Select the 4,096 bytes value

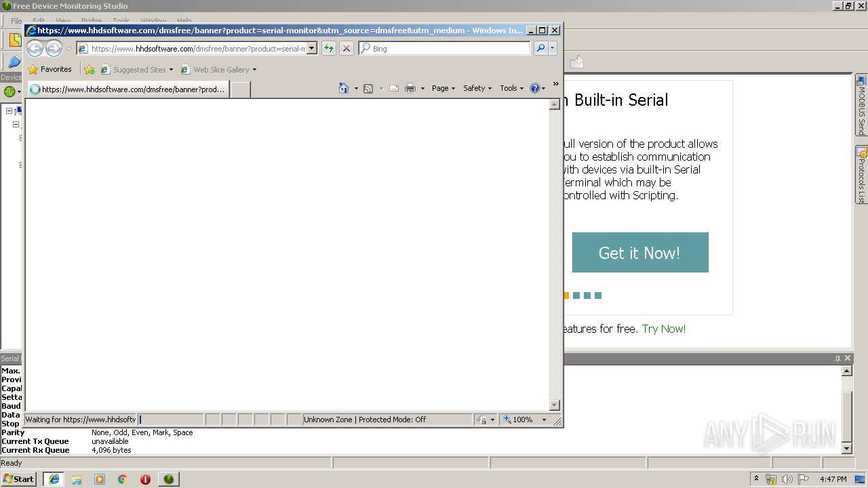click(x=111, y=450)
